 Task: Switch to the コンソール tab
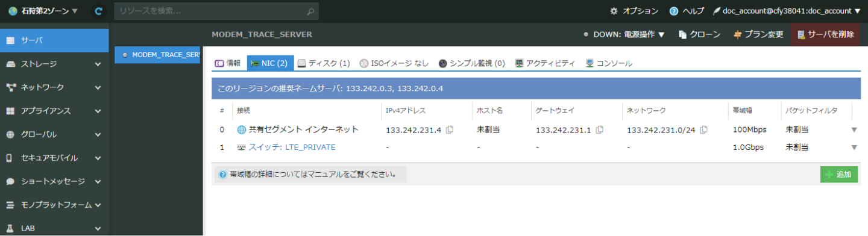pos(609,63)
